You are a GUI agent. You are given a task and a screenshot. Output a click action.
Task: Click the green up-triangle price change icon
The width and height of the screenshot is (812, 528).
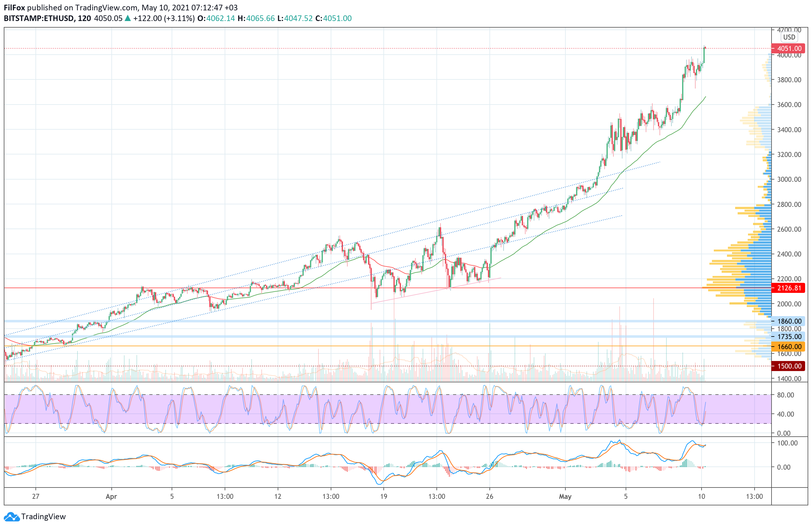128,19
